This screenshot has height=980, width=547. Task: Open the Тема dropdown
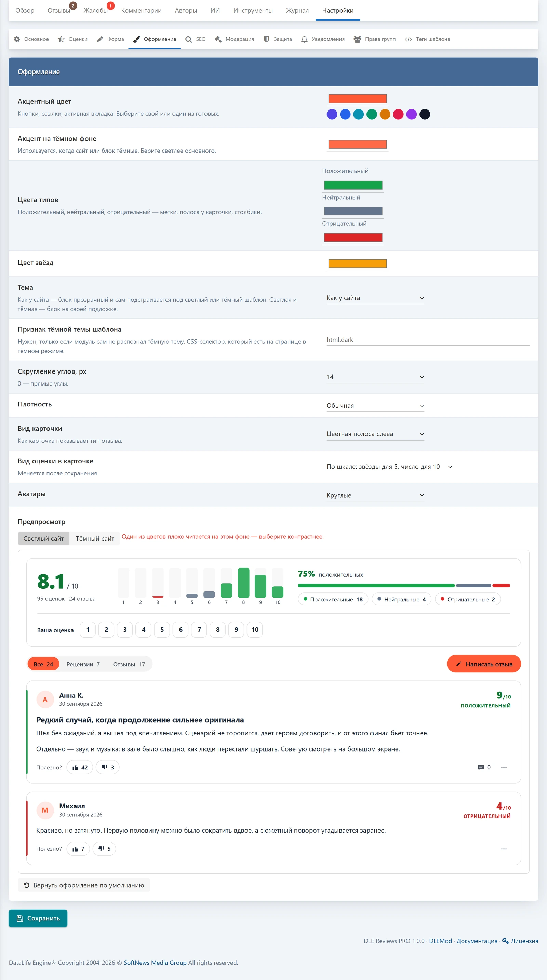coord(375,298)
